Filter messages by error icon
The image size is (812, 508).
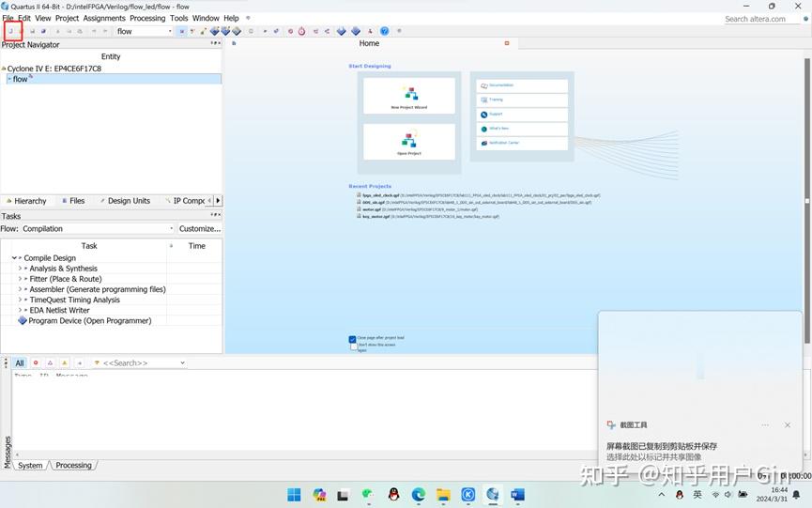pos(36,363)
